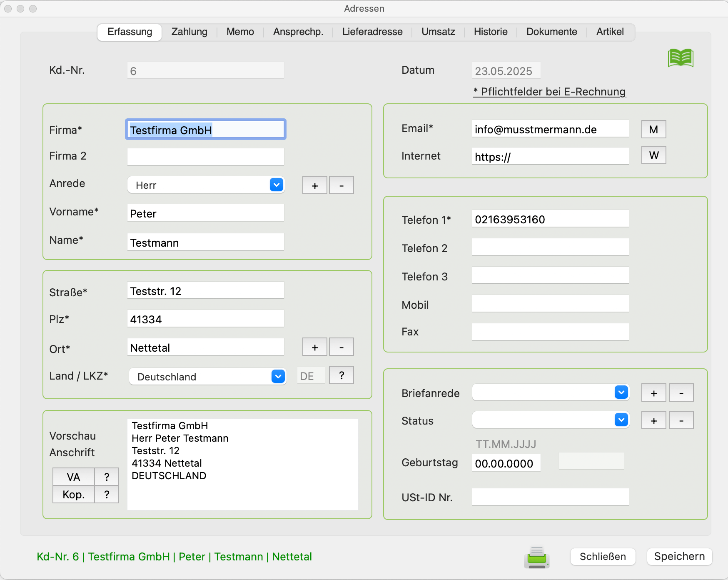The height and width of the screenshot is (580, 728).
Task: Click the question mark button beside LKZ
Action: pyautogui.click(x=342, y=375)
